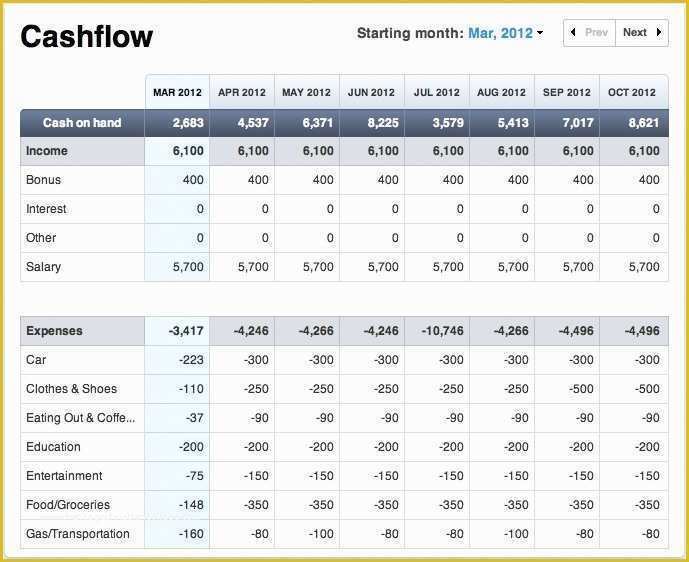689x562 pixels.
Task: Click the March Entertainment value -75
Action: pos(195,476)
